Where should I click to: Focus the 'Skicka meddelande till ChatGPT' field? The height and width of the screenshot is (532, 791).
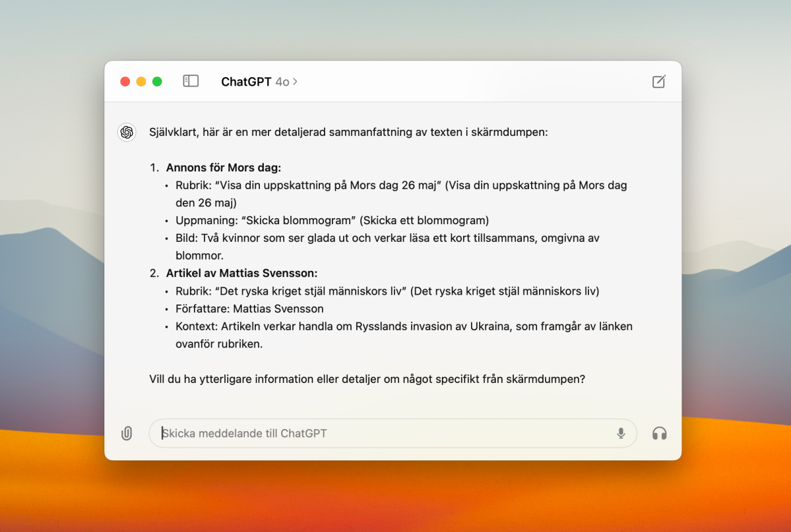tap(383, 433)
